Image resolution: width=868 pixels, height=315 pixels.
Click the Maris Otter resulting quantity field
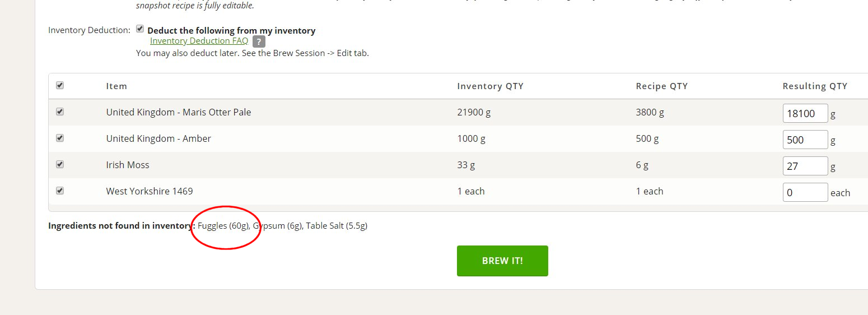tap(805, 113)
